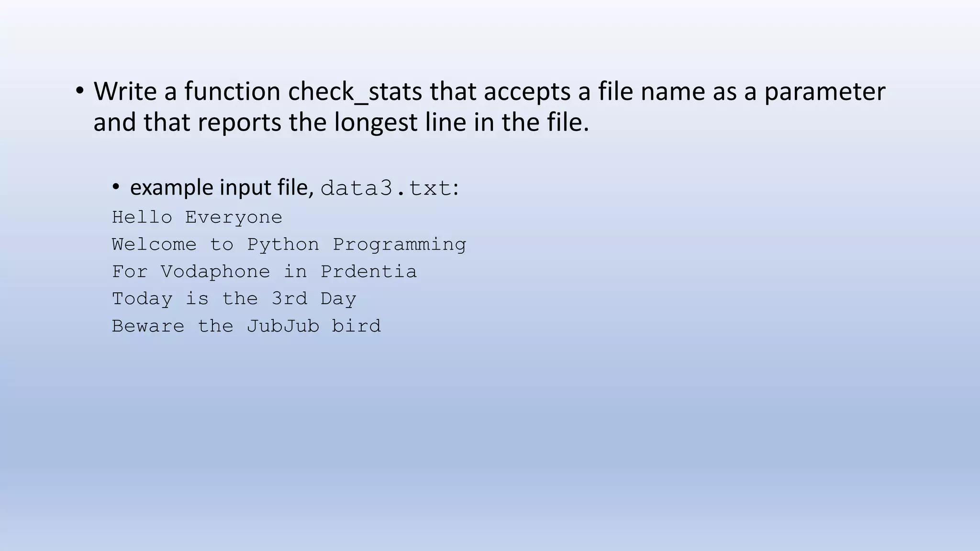Click the word 'Welcome' in the sample file
Viewport: 980px width, 551px height.
pos(154,244)
